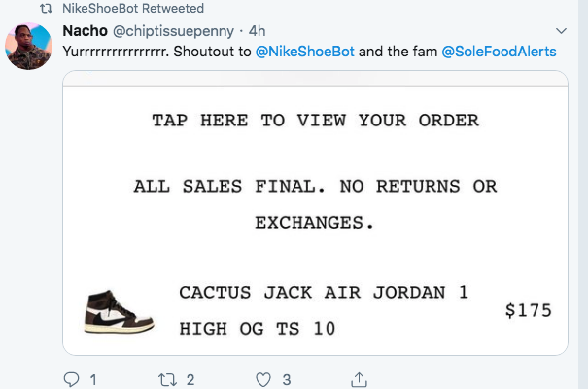Click the like count number 3
The width and height of the screenshot is (588, 389).
[x=286, y=379]
